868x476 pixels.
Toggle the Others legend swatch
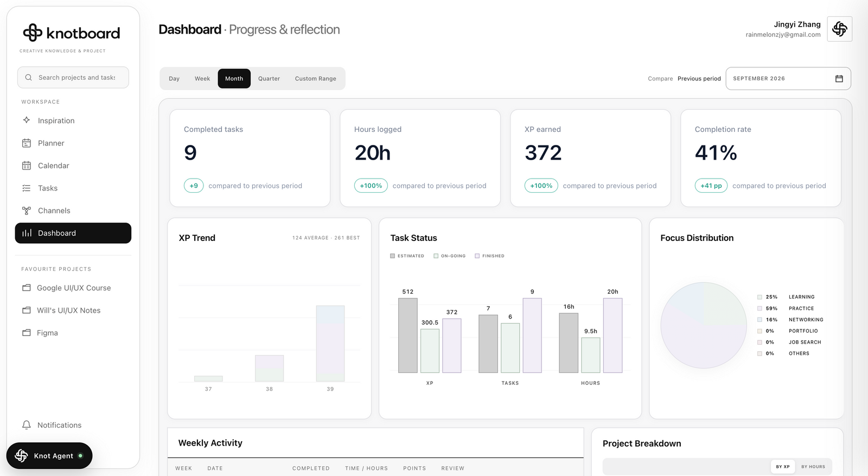[x=759, y=353]
